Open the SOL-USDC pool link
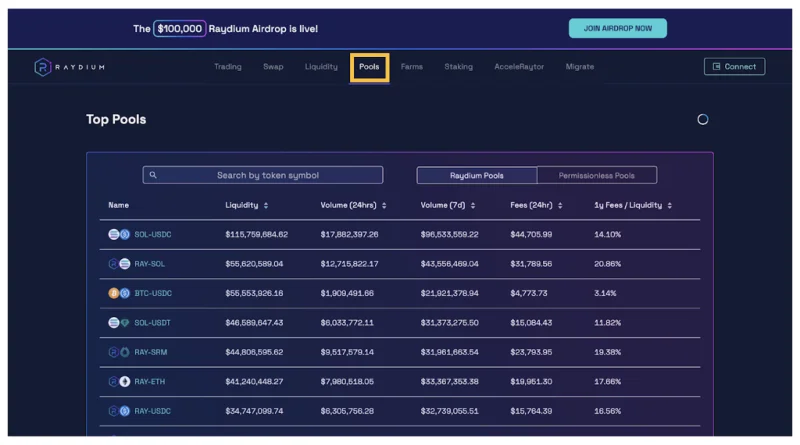Screen dimensions: 800x445 pos(153,234)
